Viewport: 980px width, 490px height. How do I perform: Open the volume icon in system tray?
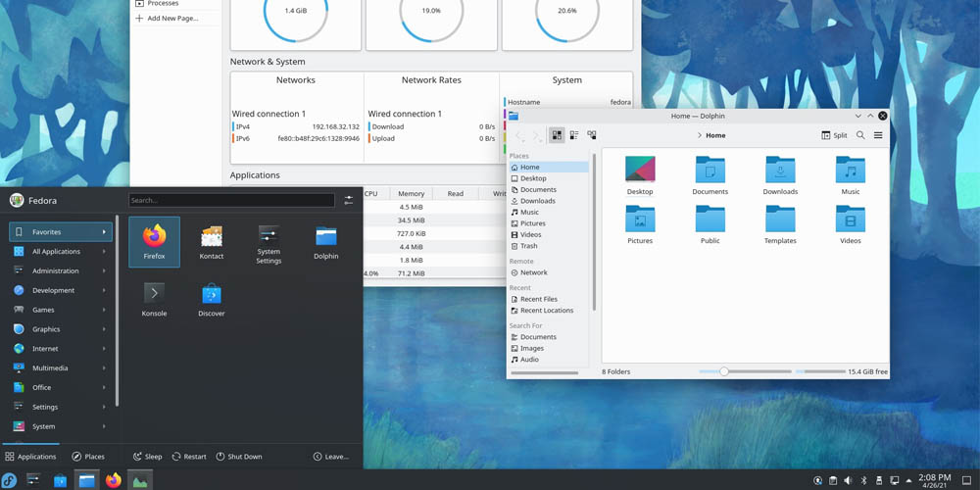(x=848, y=480)
